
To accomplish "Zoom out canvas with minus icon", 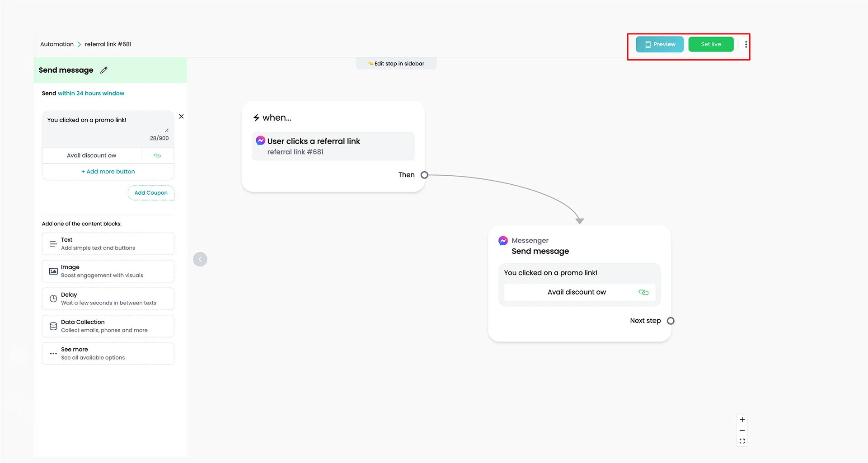I will (x=742, y=430).
